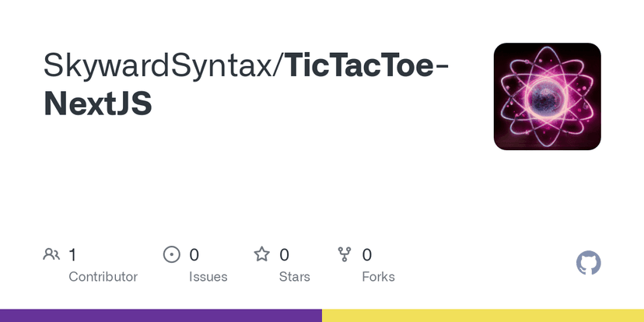Open the atom avatar image

pyautogui.click(x=547, y=96)
